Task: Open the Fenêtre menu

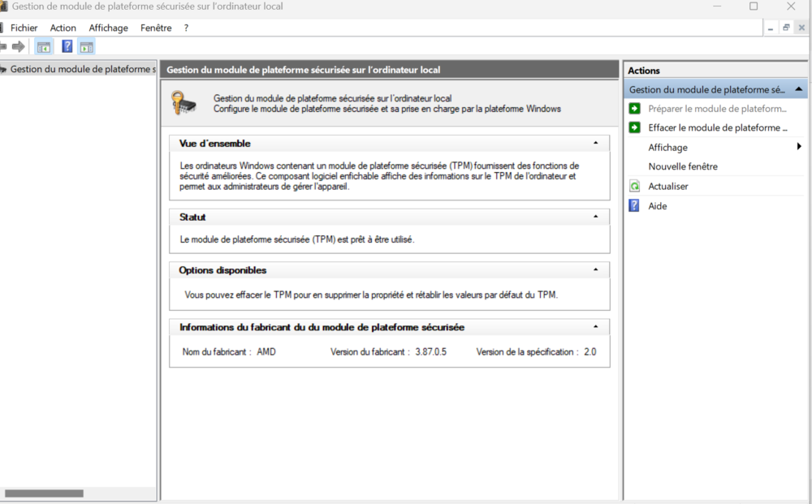Action: click(156, 28)
